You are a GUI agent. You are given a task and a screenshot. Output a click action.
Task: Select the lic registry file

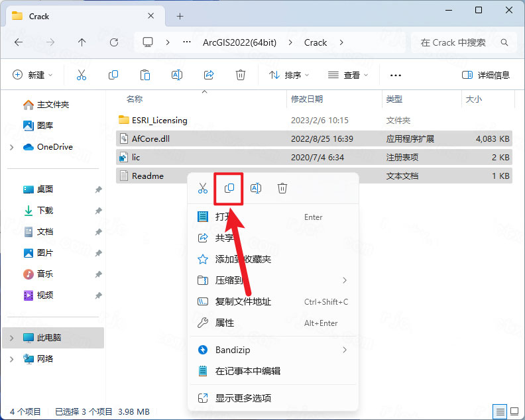(314, 157)
